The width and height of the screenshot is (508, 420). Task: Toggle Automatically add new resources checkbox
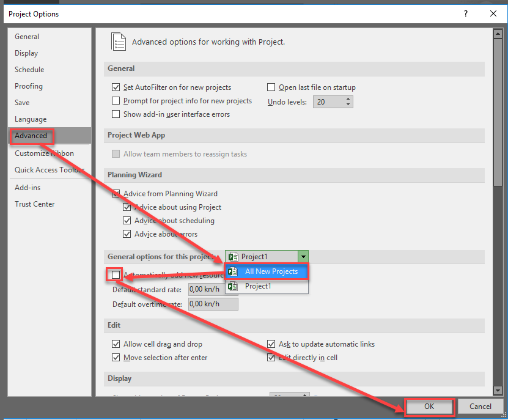116,275
